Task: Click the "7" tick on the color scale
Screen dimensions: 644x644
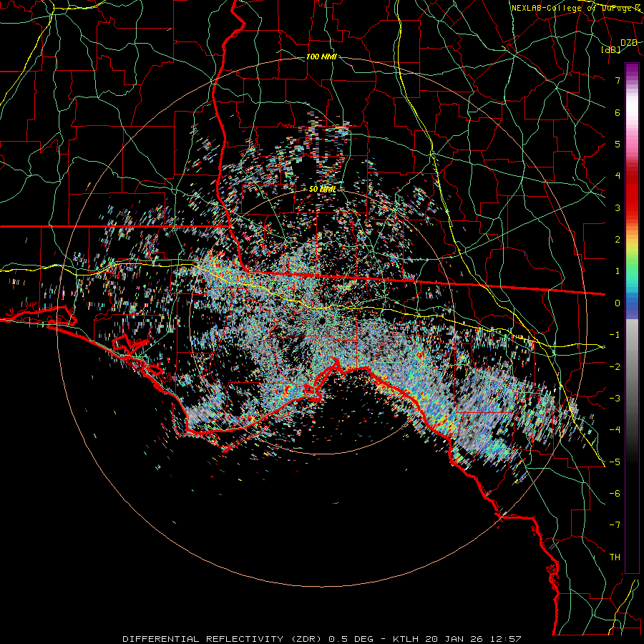Action: pos(618,80)
